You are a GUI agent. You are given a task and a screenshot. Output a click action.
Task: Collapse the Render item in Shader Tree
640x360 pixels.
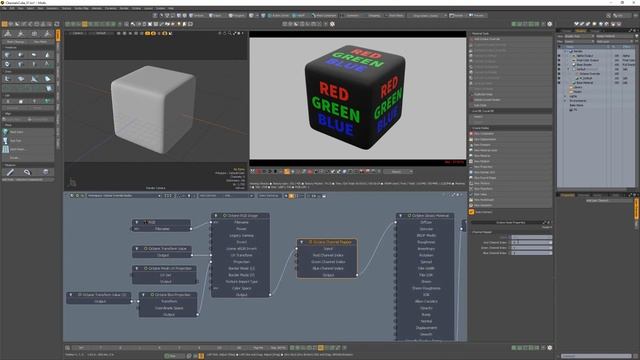click(565, 51)
